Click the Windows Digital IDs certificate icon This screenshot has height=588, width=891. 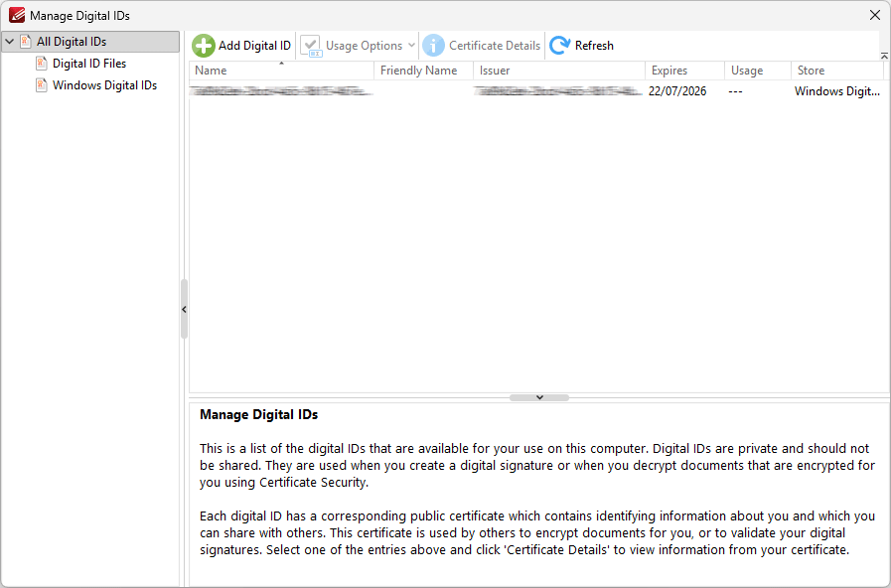(41, 85)
